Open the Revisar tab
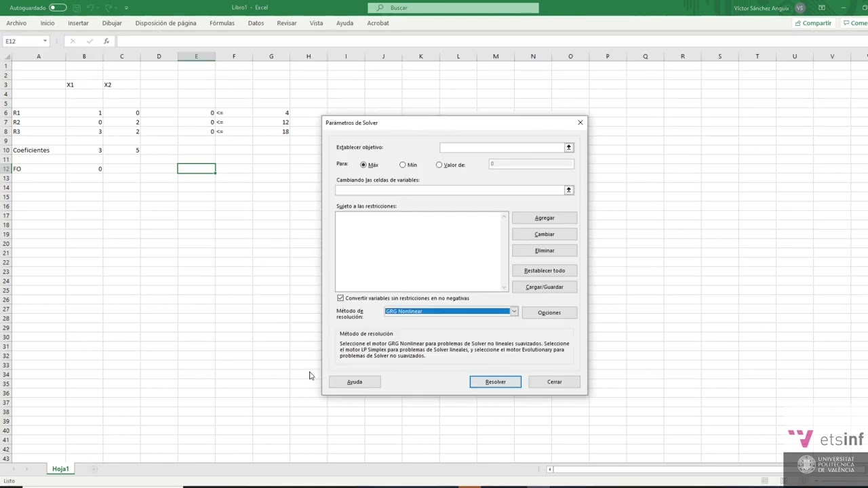Image resolution: width=868 pixels, height=488 pixels. click(287, 23)
